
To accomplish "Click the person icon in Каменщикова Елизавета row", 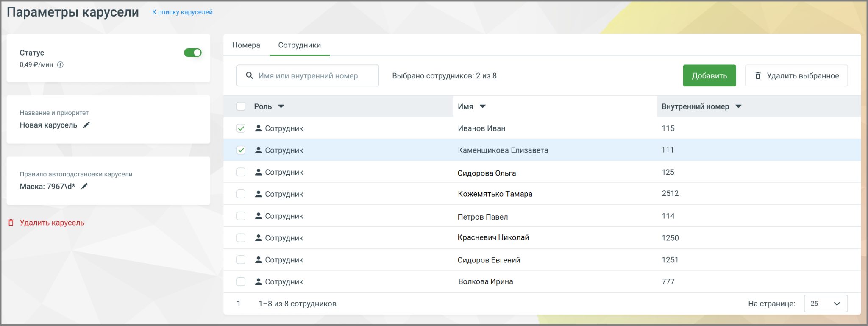I will (x=258, y=150).
